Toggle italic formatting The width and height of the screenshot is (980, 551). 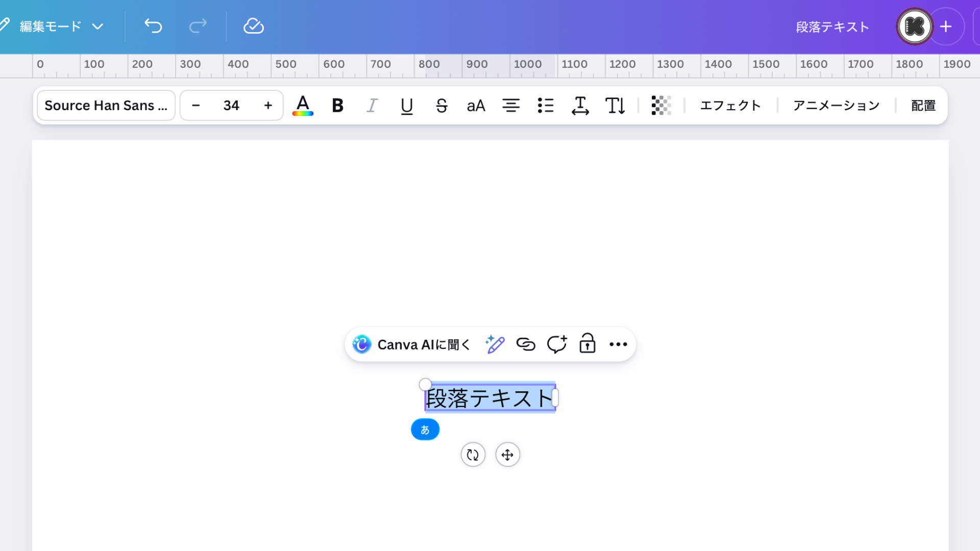372,106
